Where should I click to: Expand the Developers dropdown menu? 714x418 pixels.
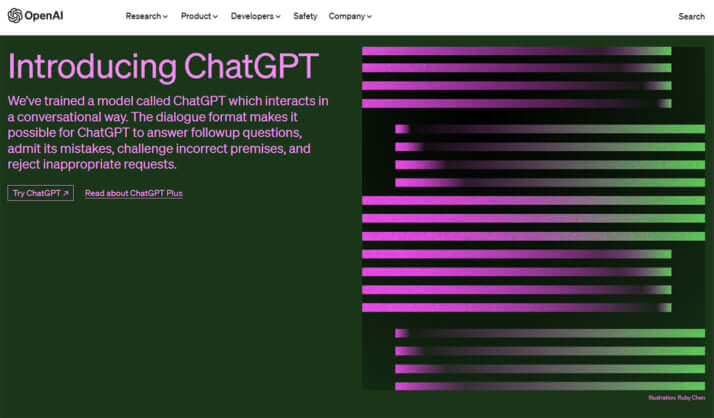click(255, 16)
